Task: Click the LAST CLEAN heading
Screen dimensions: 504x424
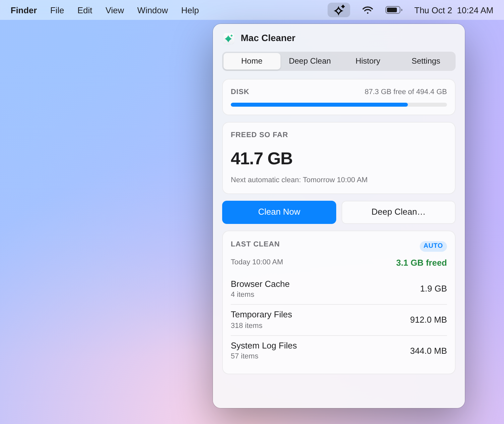Action: click(255, 244)
